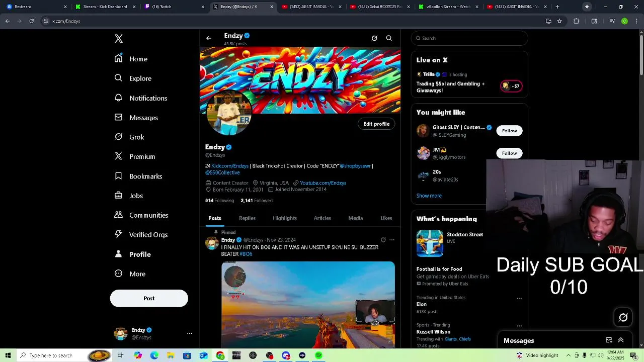Screen dimensions: 644x362
Task: Open Jobs in the sidebar
Action: [129, 196]
